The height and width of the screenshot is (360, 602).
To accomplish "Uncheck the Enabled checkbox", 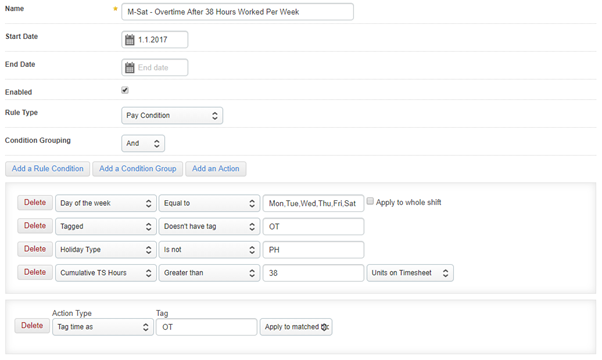I will pyautogui.click(x=125, y=90).
